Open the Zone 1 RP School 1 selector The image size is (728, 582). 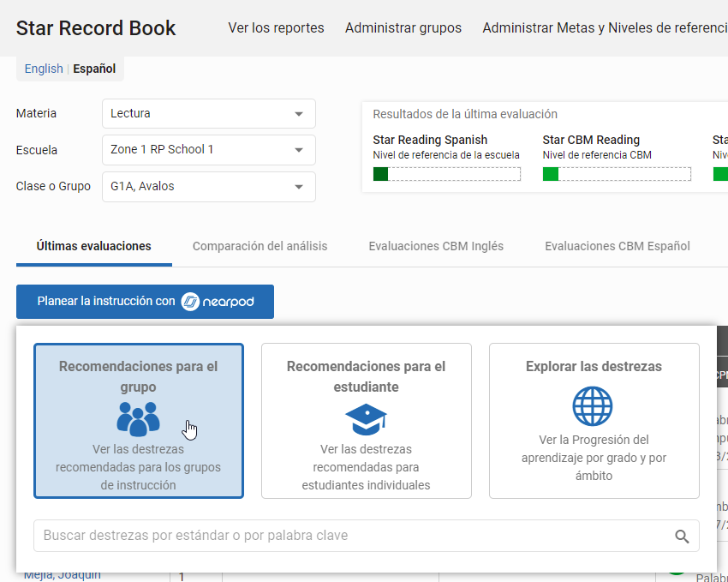pos(209,149)
